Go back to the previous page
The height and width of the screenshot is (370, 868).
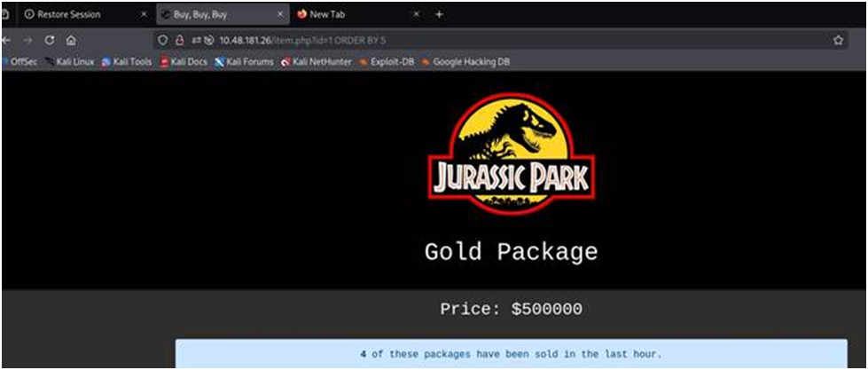click(6, 41)
